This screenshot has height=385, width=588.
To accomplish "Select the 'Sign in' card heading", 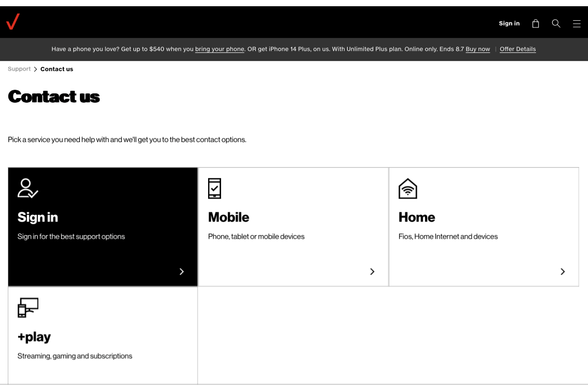I will [x=37, y=217].
